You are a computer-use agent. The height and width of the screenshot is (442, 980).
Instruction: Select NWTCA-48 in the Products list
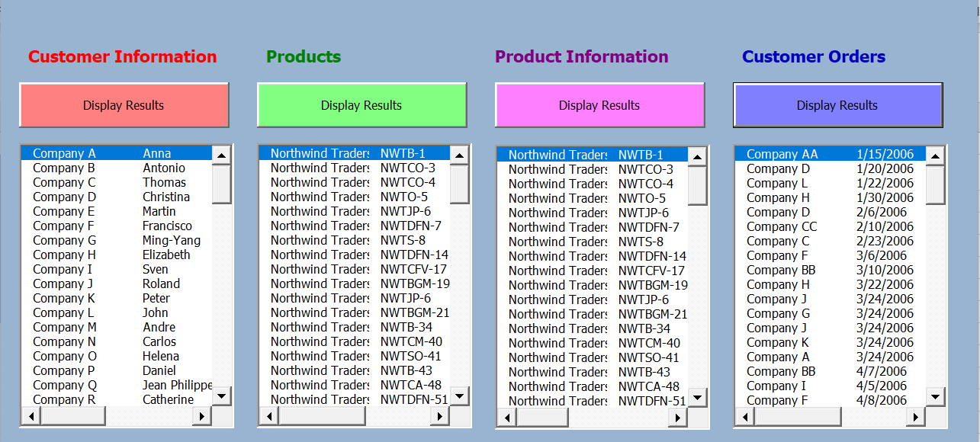355,385
